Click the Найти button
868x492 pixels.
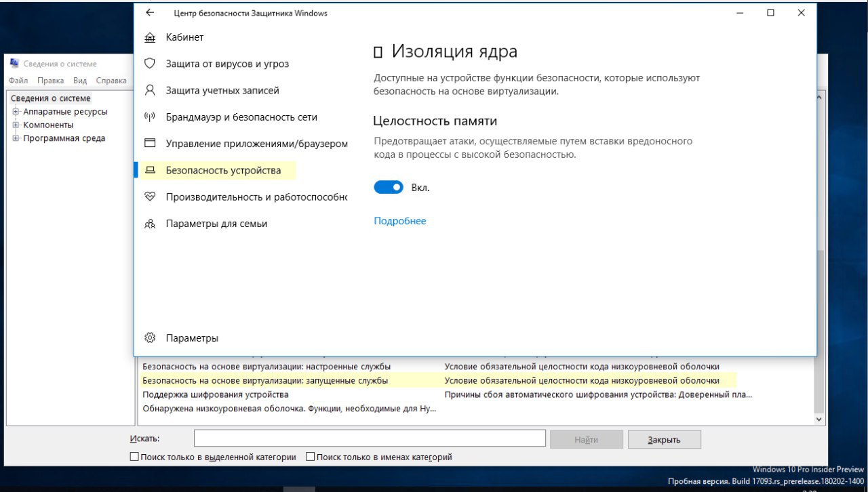click(586, 439)
